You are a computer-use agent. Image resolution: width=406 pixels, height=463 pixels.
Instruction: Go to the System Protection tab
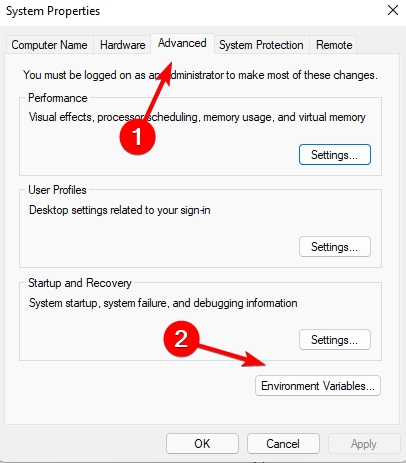(x=261, y=45)
